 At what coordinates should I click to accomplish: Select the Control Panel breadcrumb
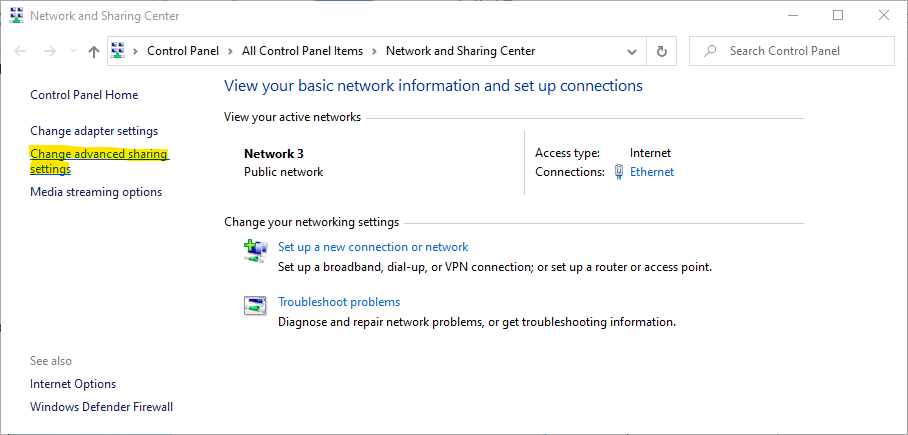pos(183,51)
